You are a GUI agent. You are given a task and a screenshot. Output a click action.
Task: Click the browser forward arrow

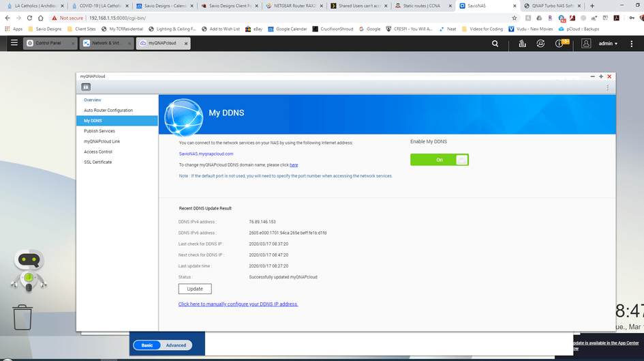18,18
